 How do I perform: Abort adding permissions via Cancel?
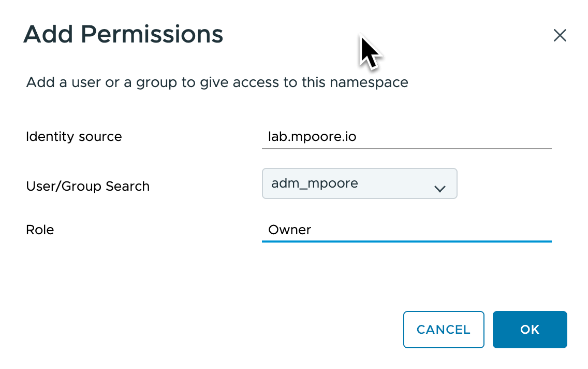pos(444,330)
